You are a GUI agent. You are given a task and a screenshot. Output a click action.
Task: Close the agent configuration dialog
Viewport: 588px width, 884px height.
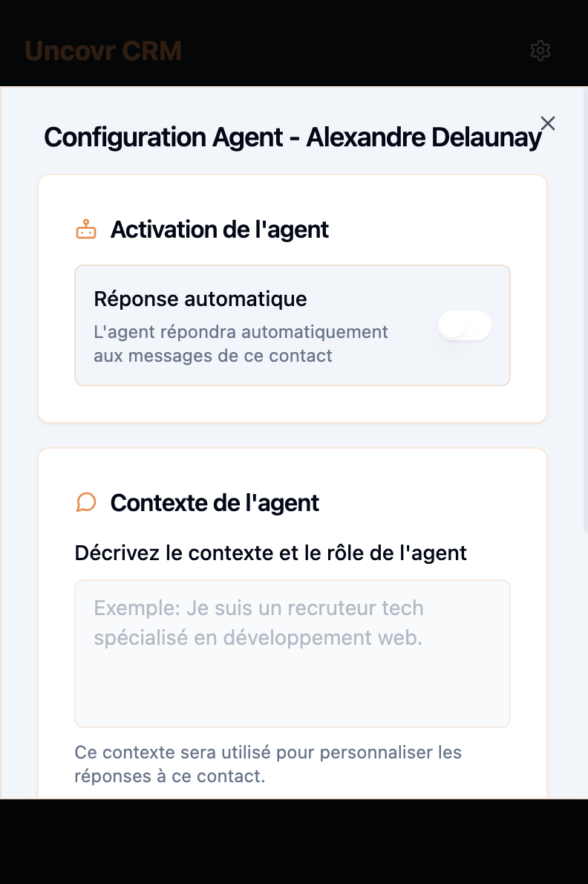tap(548, 123)
